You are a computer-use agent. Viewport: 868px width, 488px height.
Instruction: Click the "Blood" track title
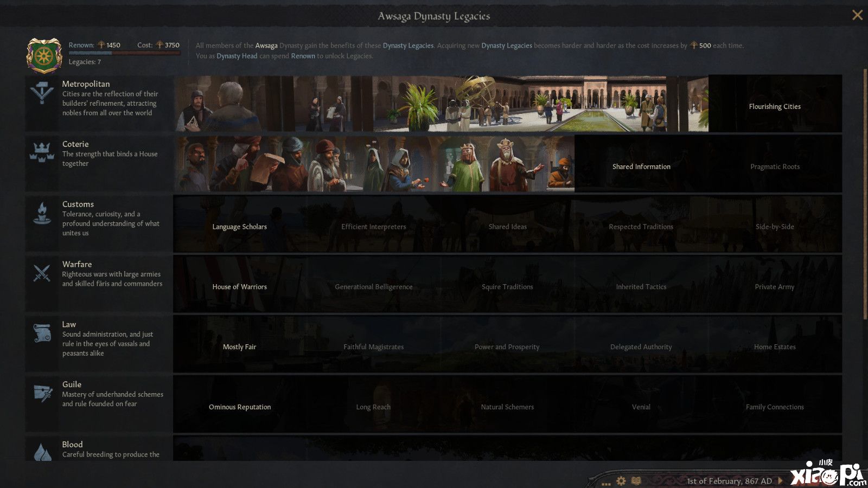tap(72, 445)
